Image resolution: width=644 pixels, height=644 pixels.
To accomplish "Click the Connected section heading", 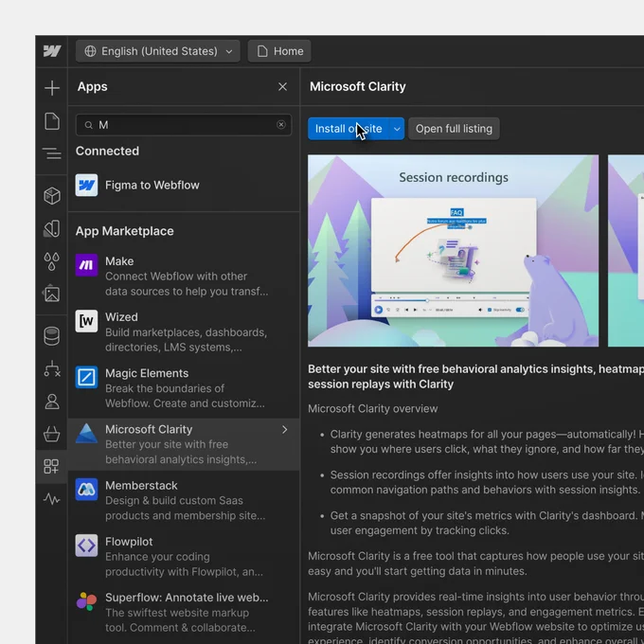I will pyautogui.click(x=107, y=152).
